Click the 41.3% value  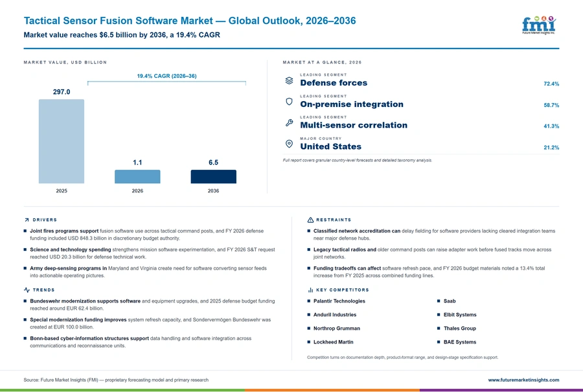551,126
